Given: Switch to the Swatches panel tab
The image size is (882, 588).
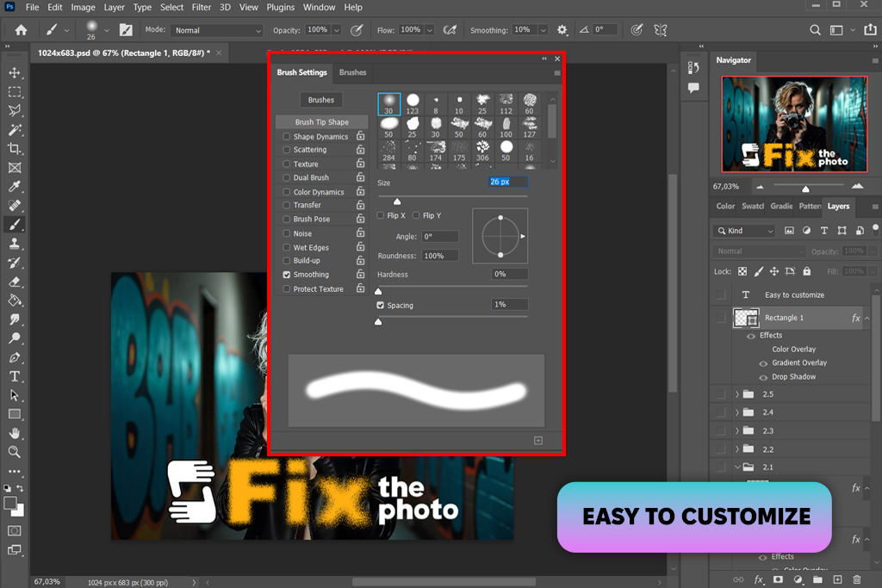Looking at the screenshot, I should [x=753, y=207].
